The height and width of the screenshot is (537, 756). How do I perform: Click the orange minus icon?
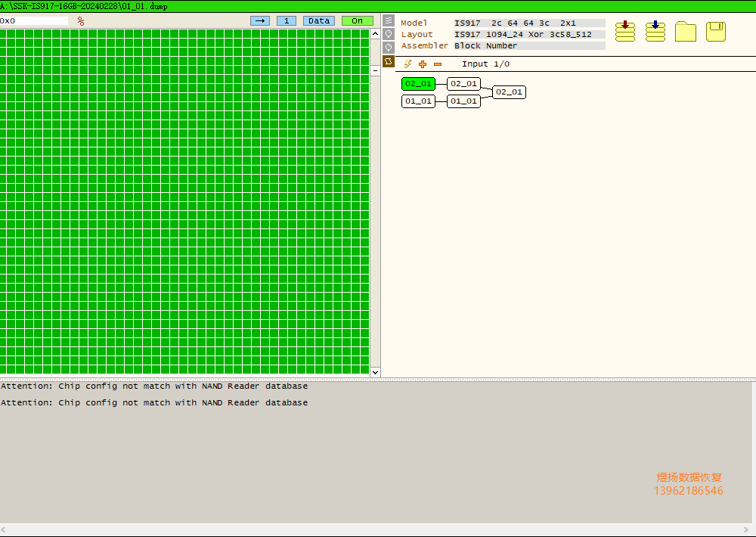(x=438, y=64)
